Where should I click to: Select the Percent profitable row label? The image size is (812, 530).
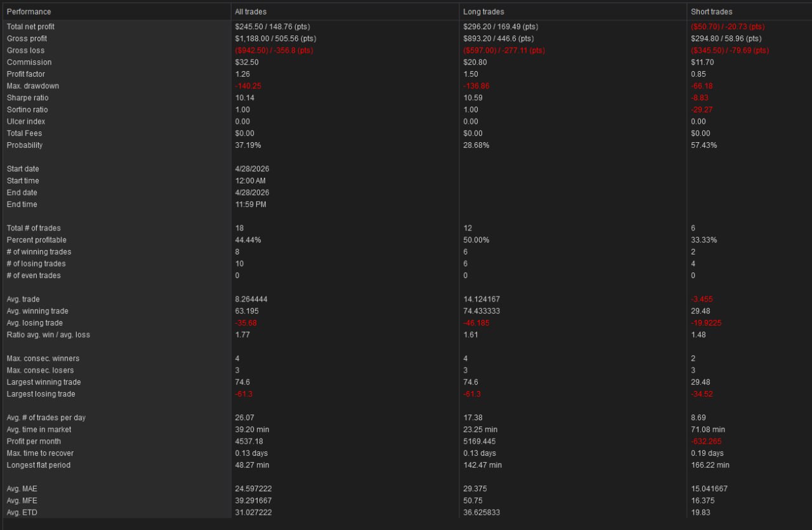coord(36,240)
